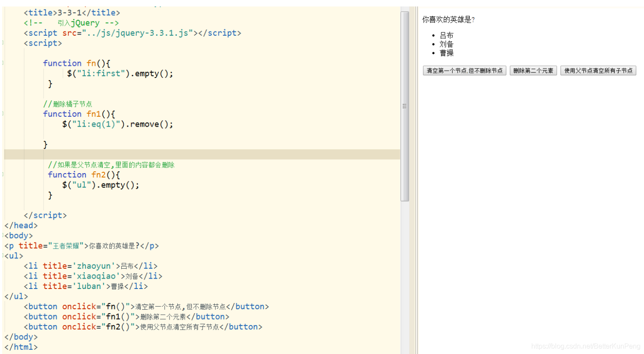This screenshot has height=354, width=644.
Task: Place cursor on 'function fn2(){' line
Action: pos(84,175)
